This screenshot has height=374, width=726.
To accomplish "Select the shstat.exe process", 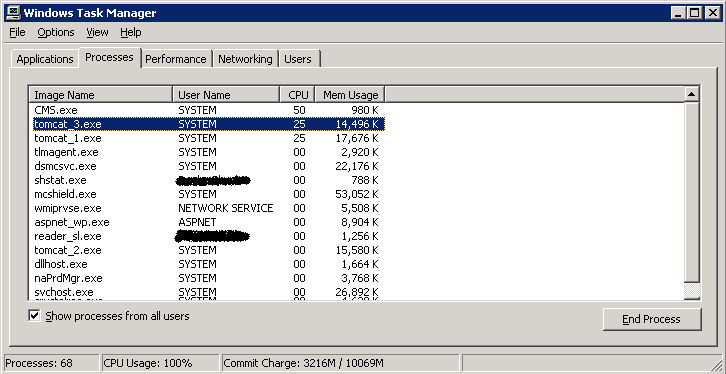I will point(208,180).
